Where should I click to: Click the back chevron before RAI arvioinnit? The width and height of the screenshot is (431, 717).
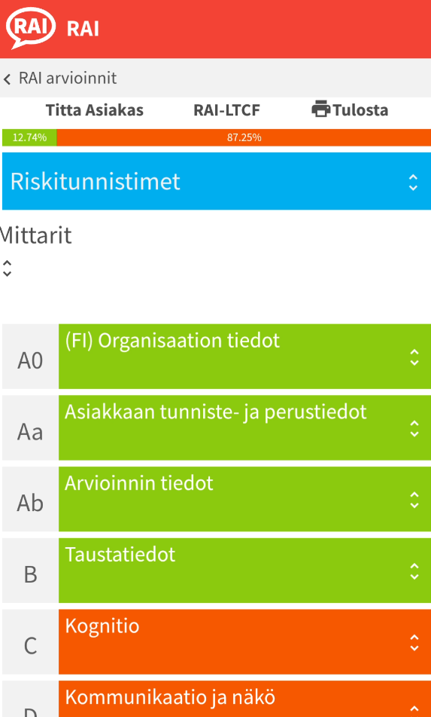pyautogui.click(x=7, y=79)
